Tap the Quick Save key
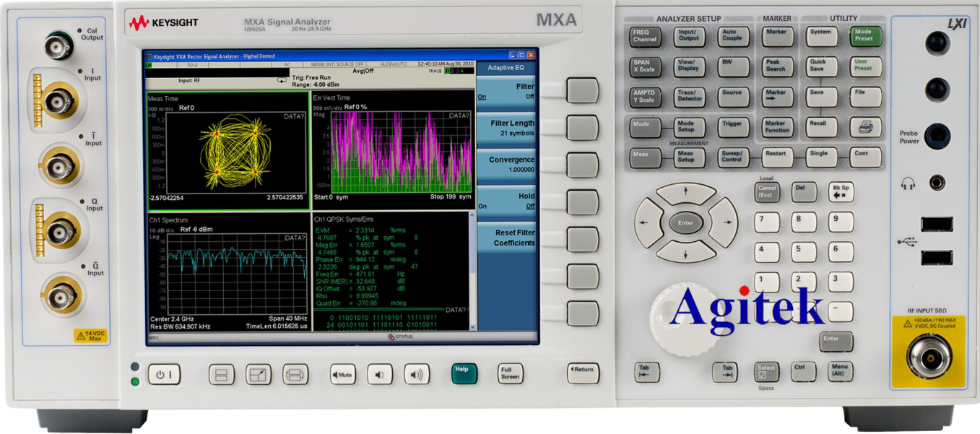This screenshot has width=980, height=434. [821, 66]
